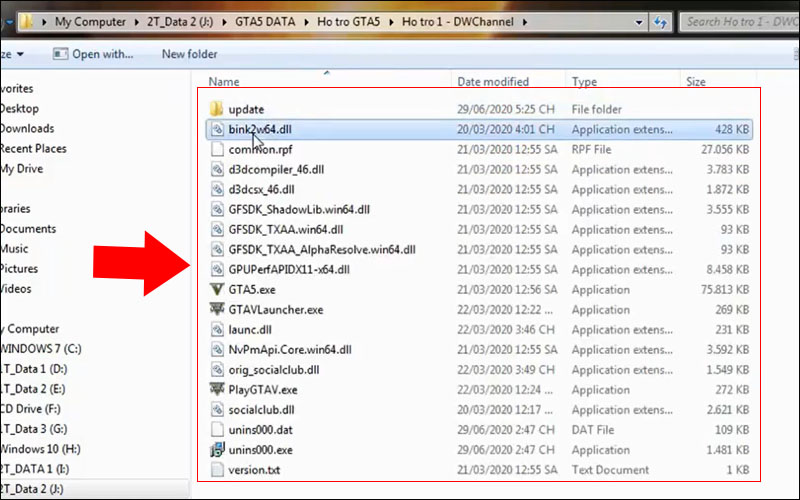Expand the chevron after GTA5 DATA breadcrumb
This screenshot has height=500, width=800.
(307, 22)
